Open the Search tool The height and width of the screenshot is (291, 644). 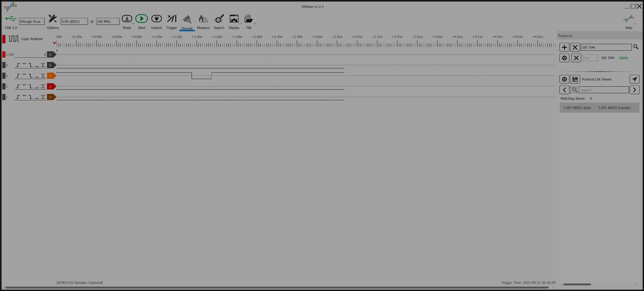coord(219,19)
